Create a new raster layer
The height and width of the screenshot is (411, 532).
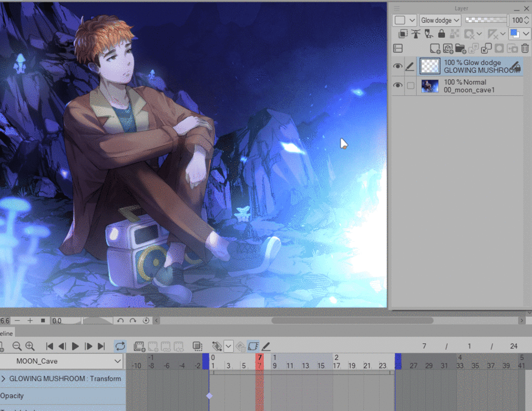pos(435,49)
